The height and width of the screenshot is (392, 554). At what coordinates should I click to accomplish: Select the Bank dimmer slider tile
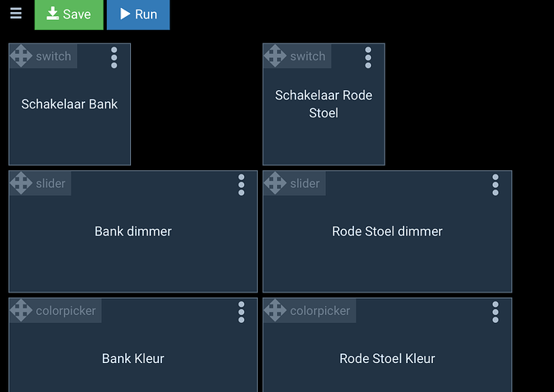pos(132,241)
